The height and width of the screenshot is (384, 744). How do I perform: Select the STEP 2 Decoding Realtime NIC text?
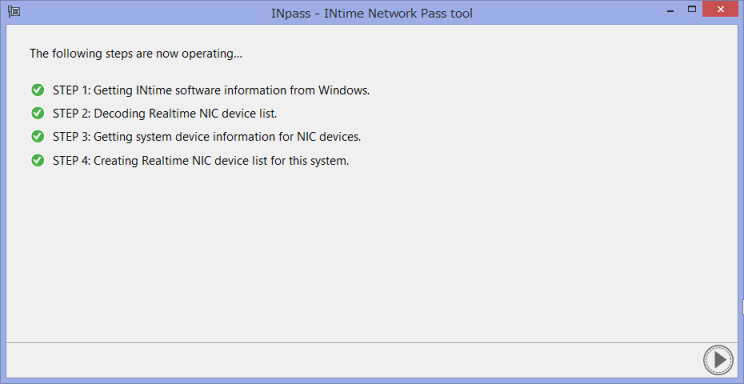pyautogui.click(x=165, y=114)
